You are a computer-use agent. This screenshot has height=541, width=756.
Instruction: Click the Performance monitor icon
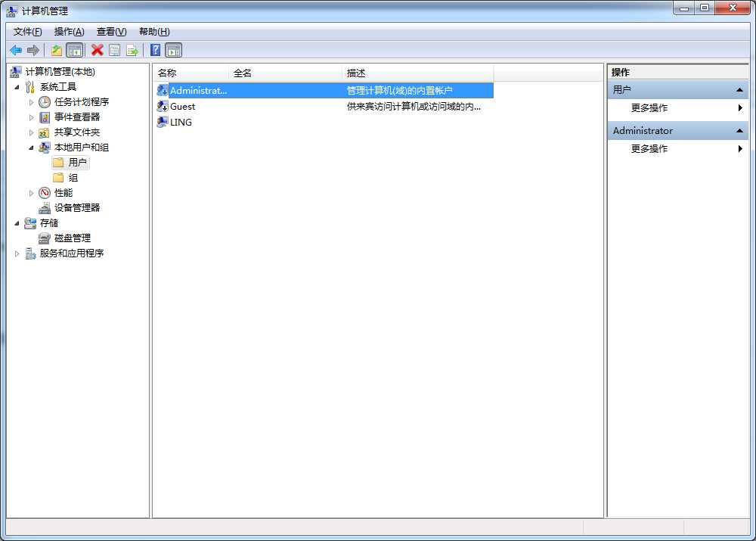click(x=45, y=193)
